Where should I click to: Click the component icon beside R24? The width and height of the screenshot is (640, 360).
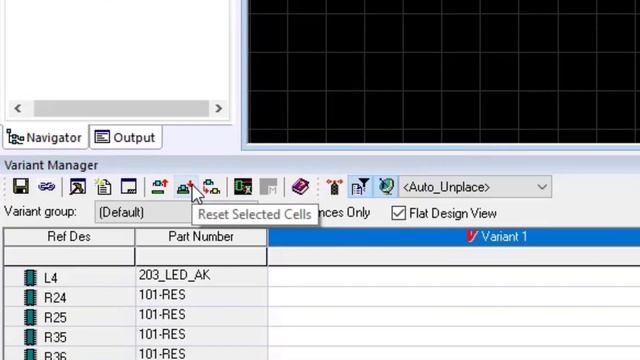[30, 298]
